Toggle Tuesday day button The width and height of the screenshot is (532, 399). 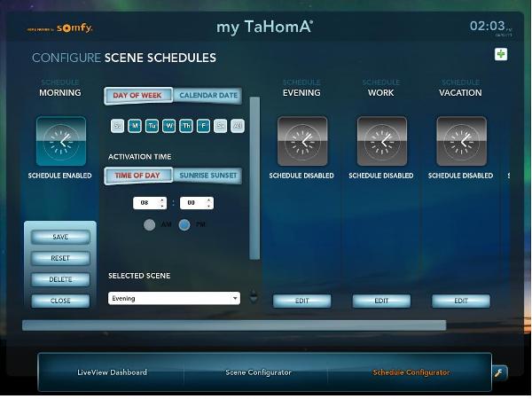152,126
